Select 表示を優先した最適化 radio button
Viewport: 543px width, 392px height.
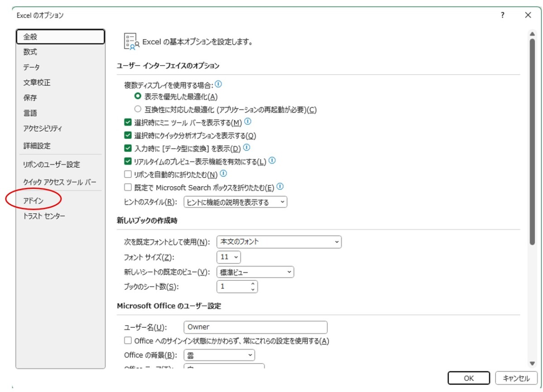(138, 96)
